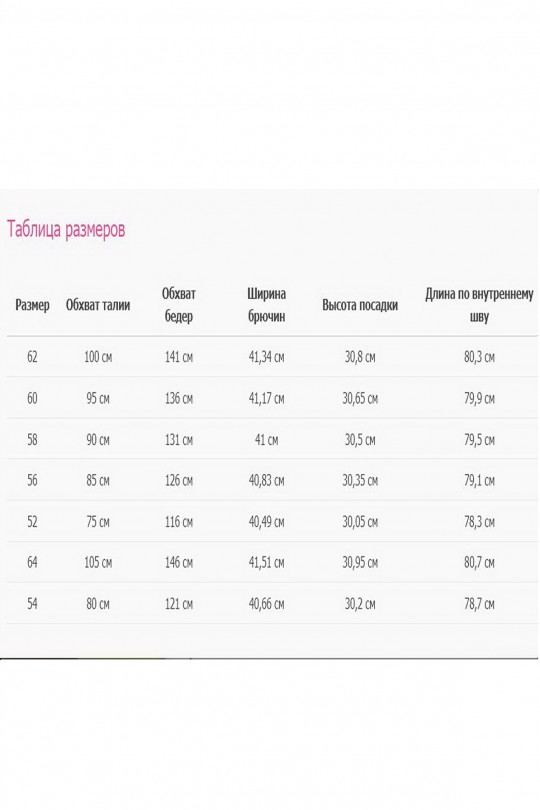Choose size 64 in the table

pos(32,562)
